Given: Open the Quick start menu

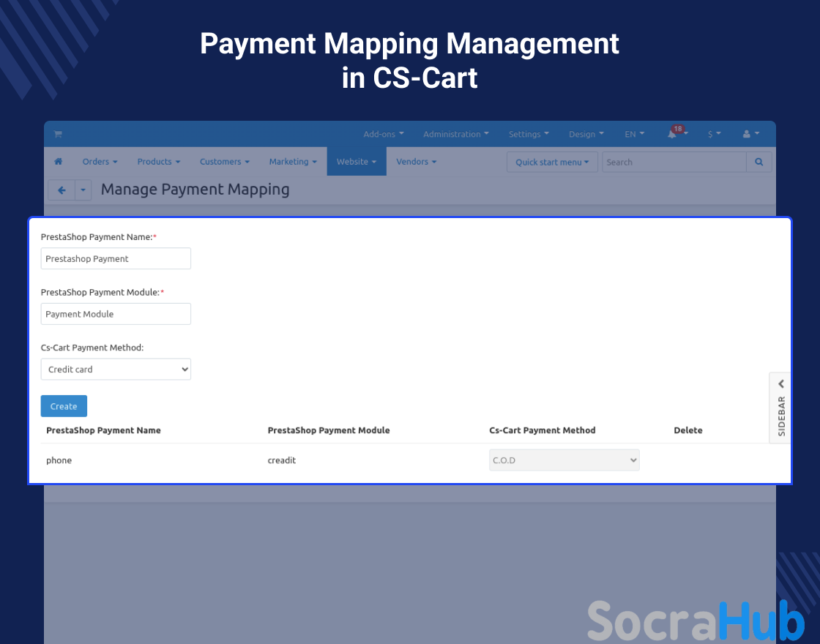Looking at the screenshot, I should point(552,162).
